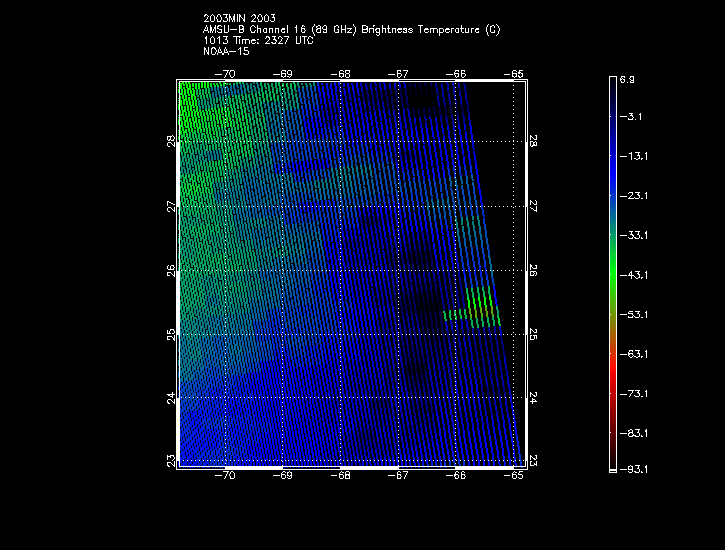
Task: Click the -63.1 color scale label
Action: [632, 354]
